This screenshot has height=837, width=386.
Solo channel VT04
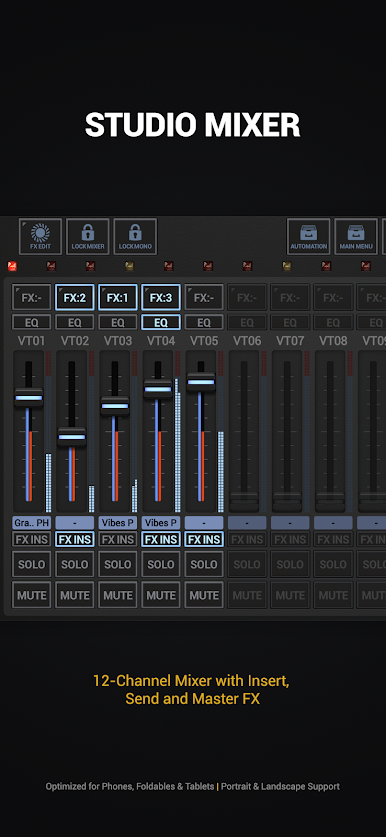click(x=161, y=564)
